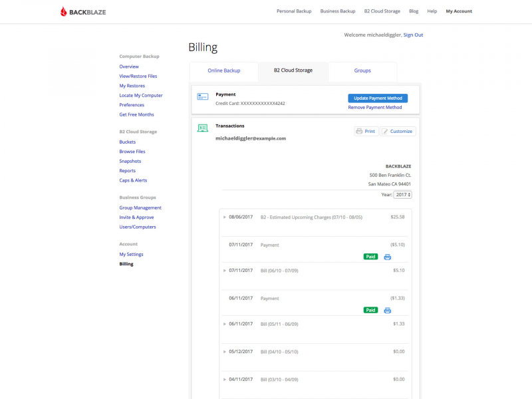Open Buckets in sidebar
The width and height of the screenshot is (532, 399).
click(127, 142)
